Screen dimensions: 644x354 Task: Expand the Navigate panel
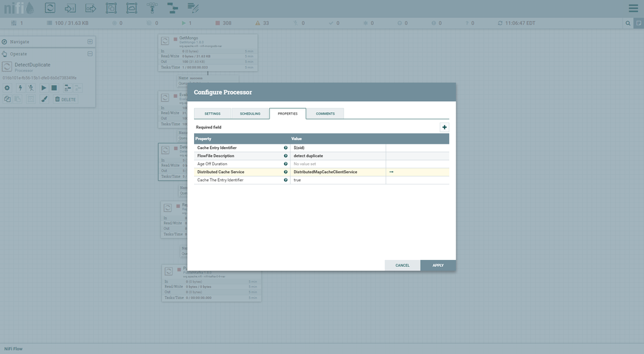click(90, 42)
